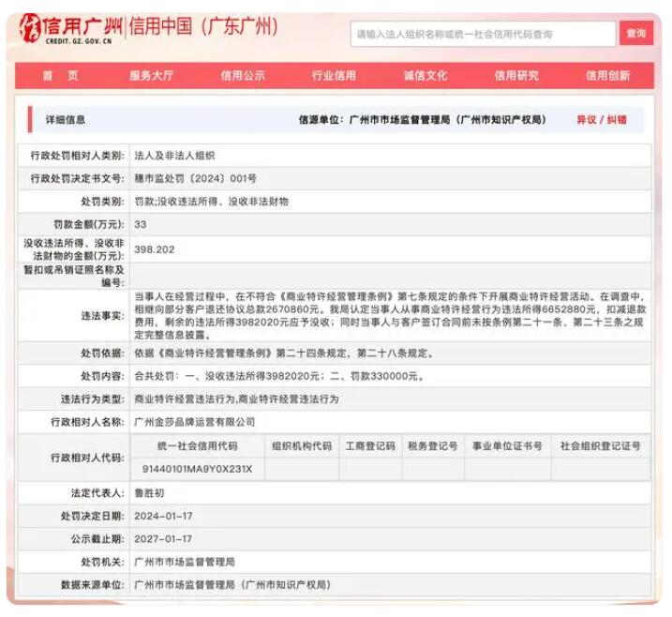This screenshot has height=617, width=672.
Task: Click the 社会组织登记证号 column header
Action: coord(601,446)
